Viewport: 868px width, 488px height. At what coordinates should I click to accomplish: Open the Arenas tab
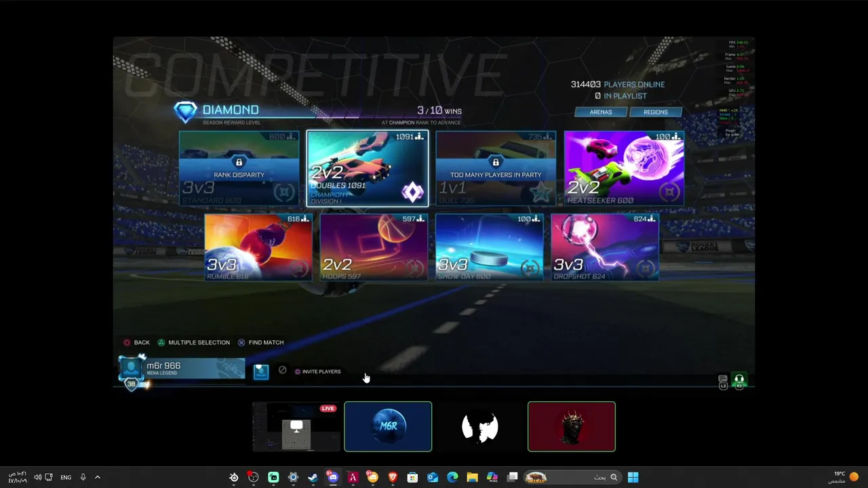click(x=601, y=112)
